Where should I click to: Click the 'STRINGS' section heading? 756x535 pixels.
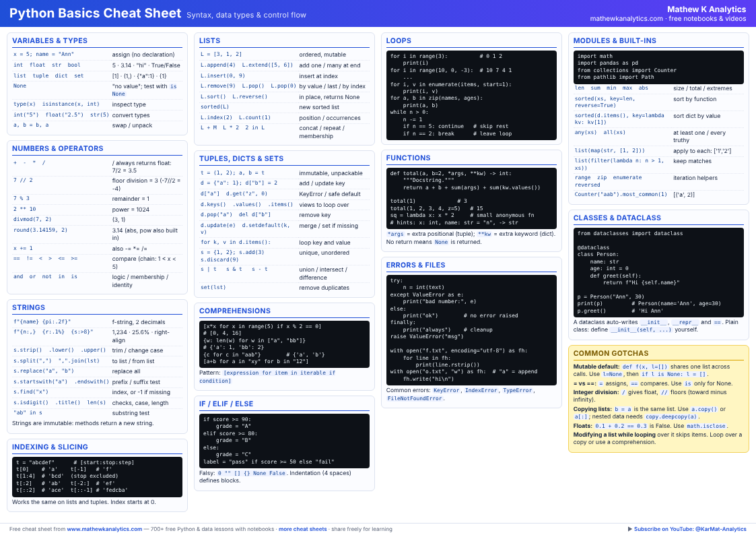pyautogui.click(x=28, y=307)
